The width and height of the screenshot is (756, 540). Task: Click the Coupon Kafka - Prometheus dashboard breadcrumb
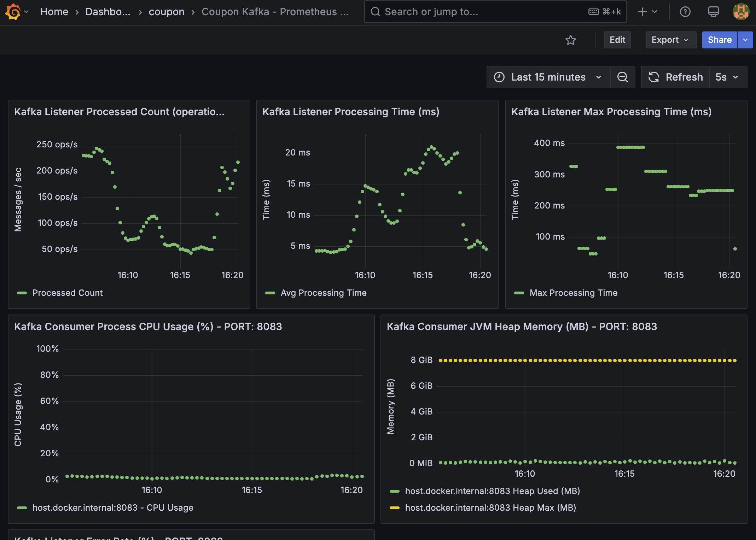[x=275, y=12]
